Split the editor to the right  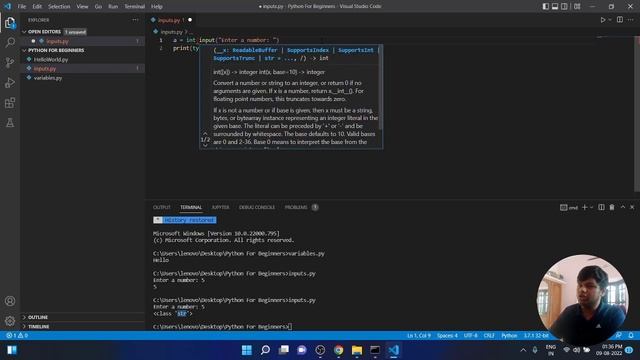pyautogui.click(x=620, y=20)
